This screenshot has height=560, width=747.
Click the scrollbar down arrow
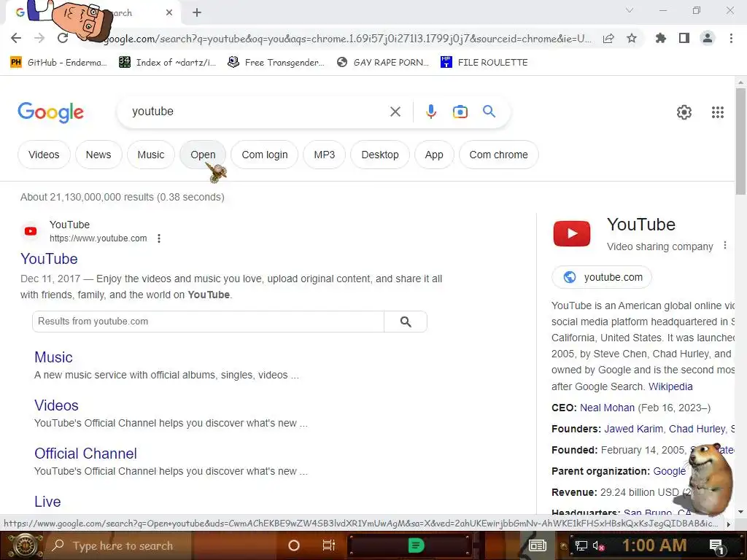tap(740, 512)
